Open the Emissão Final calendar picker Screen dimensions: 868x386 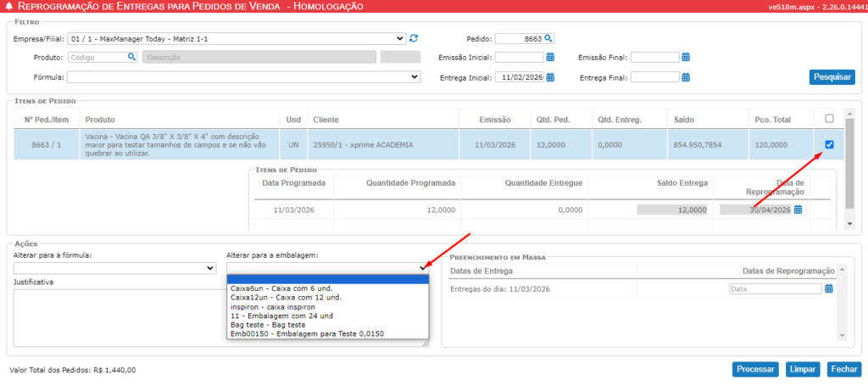click(x=686, y=57)
